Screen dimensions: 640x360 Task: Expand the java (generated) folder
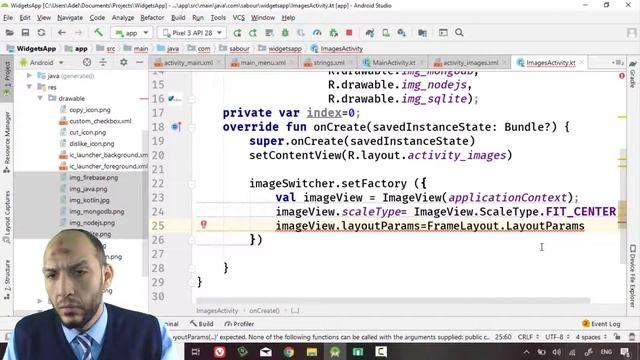pyautogui.click(x=29, y=76)
